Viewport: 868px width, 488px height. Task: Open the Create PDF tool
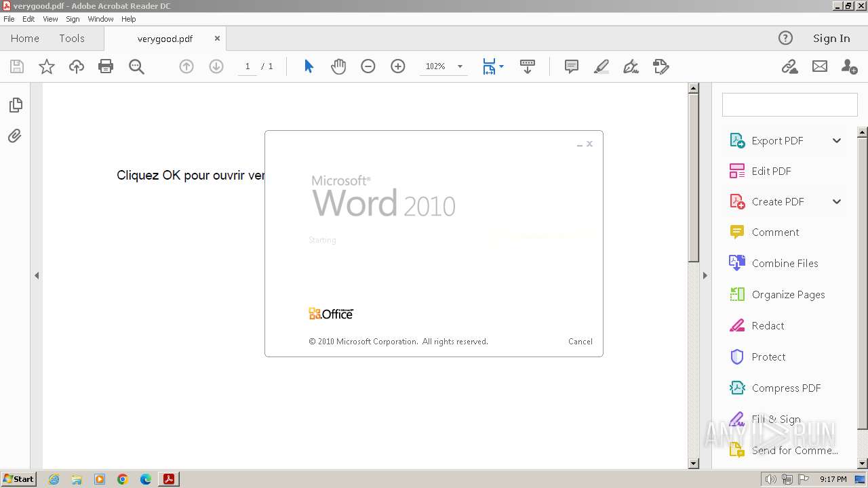click(778, 202)
